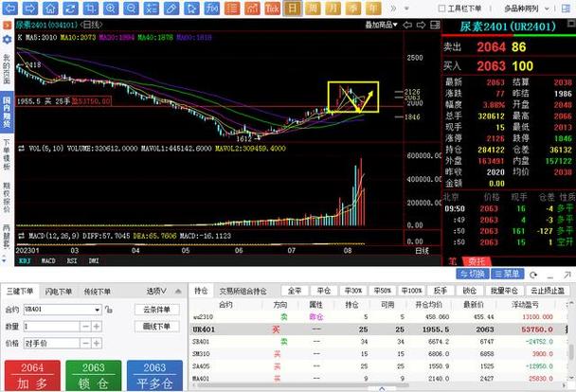
Task: Open the 菜单 button
Action: [507, 274]
